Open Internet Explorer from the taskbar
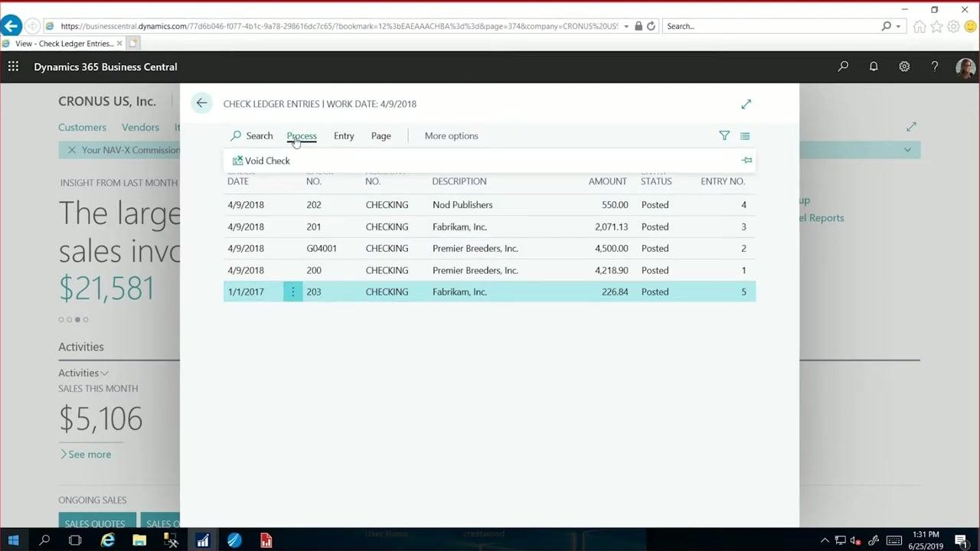The width and height of the screenshot is (980, 551). click(x=108, y=541)
